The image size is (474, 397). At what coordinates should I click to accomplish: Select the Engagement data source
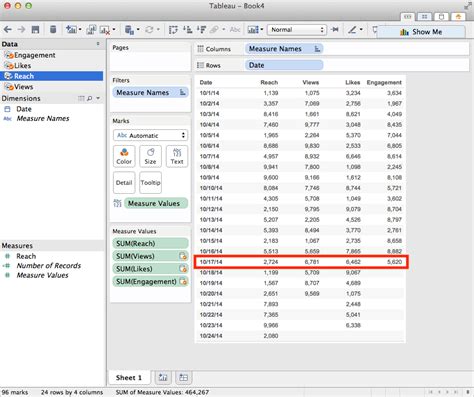point(52,55)
